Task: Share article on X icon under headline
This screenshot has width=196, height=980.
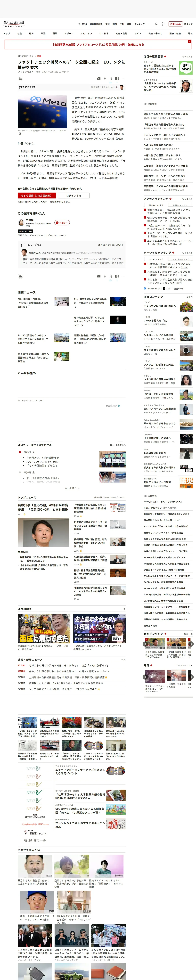Action: click(x=111, y=78)
